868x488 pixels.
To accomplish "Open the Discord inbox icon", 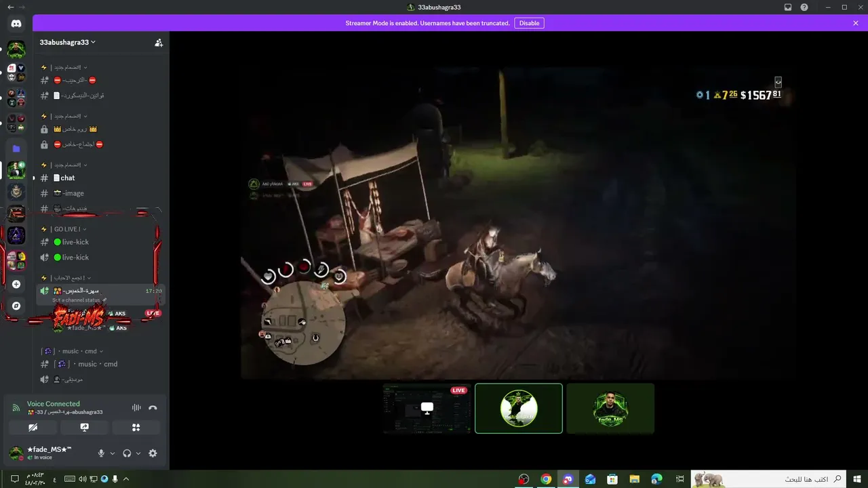I will tap(788, 7).
